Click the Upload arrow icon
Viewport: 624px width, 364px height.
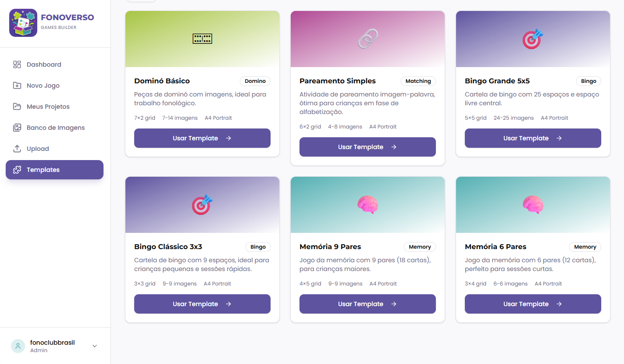point(17,149)
